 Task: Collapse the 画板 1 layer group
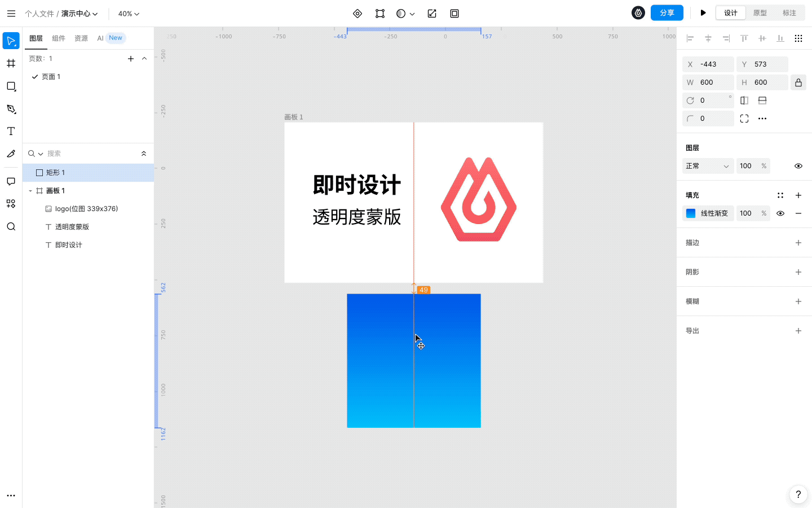[x=30, y=190]
